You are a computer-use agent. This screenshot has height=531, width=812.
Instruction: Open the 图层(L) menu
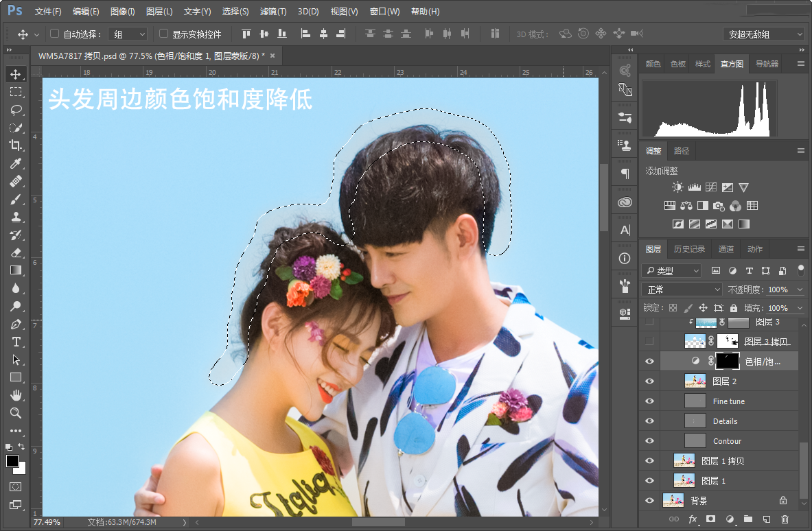[159, 12]
